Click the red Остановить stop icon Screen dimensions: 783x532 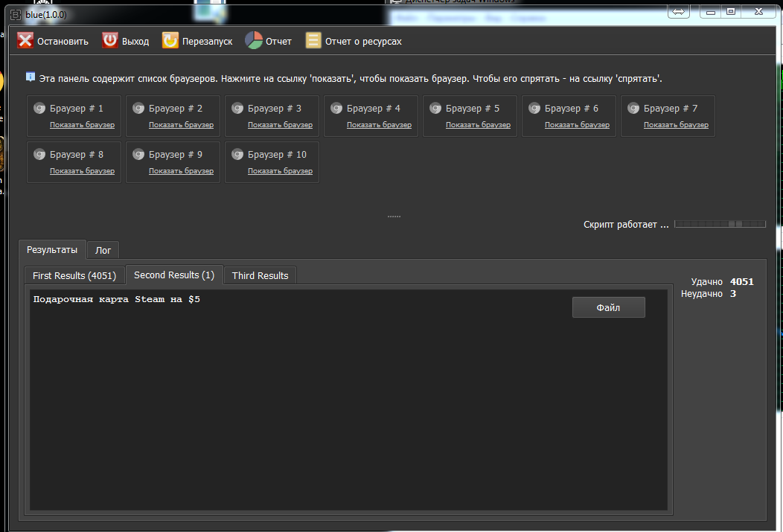(x=25, y=41)
